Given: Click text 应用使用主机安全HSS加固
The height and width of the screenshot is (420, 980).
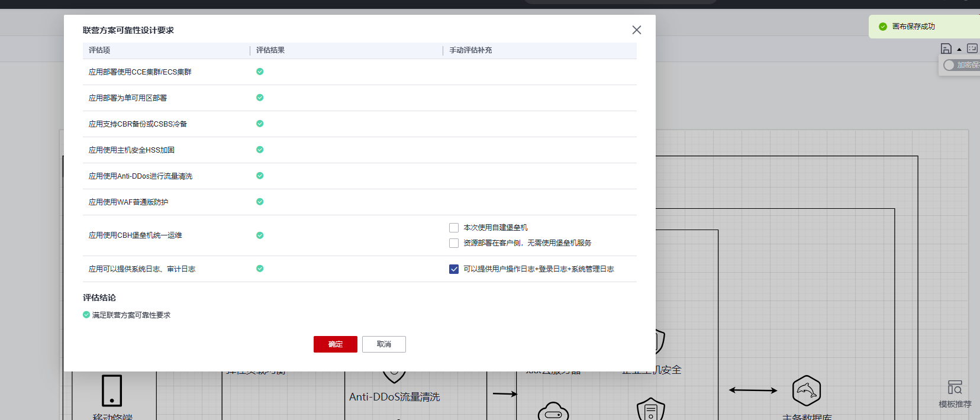Looking at the screenshot, I should tap(131, 150).
